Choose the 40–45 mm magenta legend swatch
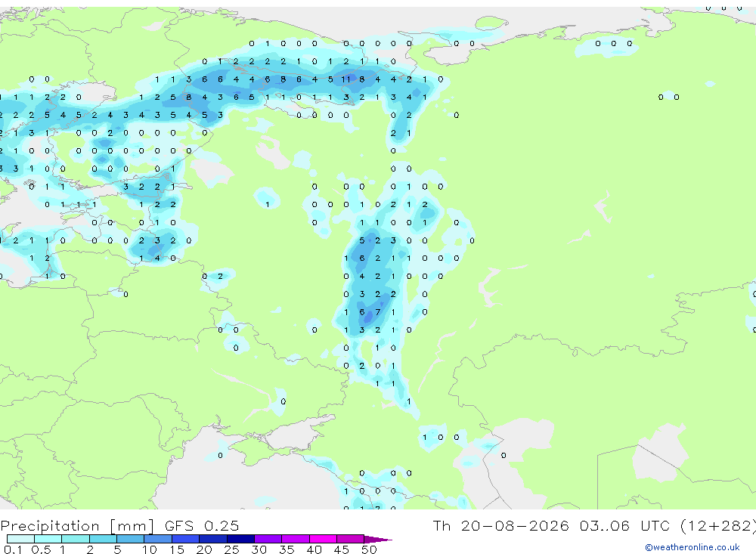Viewport: 756px width, 554px height. tap(323, 539)
